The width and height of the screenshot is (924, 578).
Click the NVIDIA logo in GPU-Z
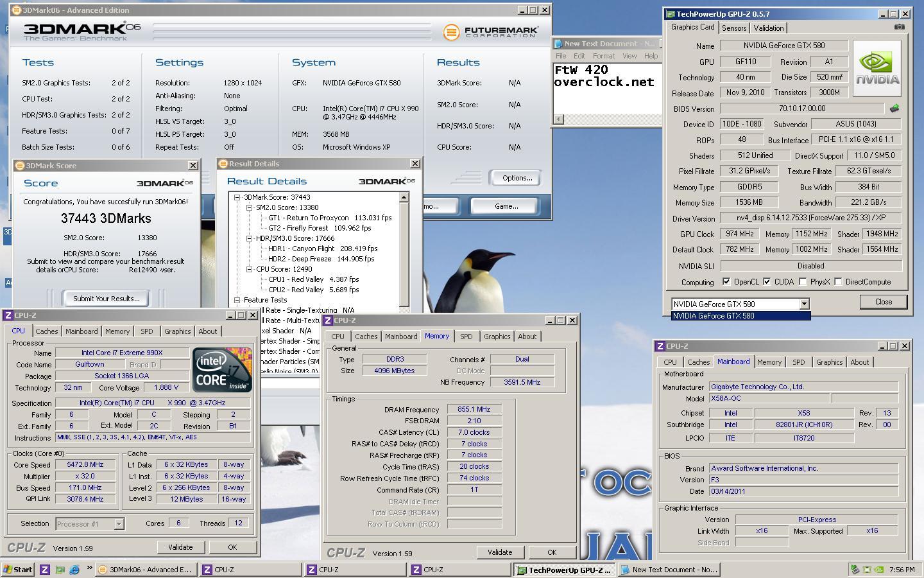[877, 68]
